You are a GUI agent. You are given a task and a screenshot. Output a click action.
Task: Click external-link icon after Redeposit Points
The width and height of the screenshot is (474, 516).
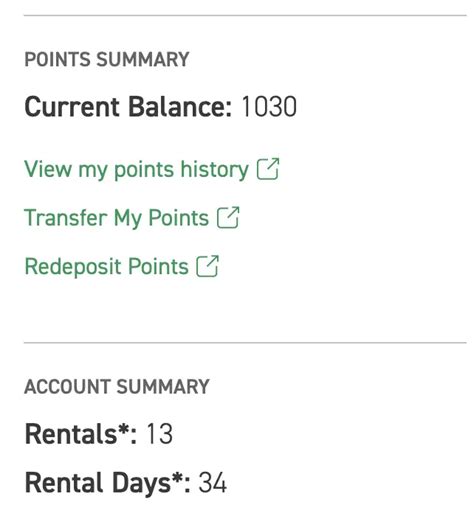208,266
